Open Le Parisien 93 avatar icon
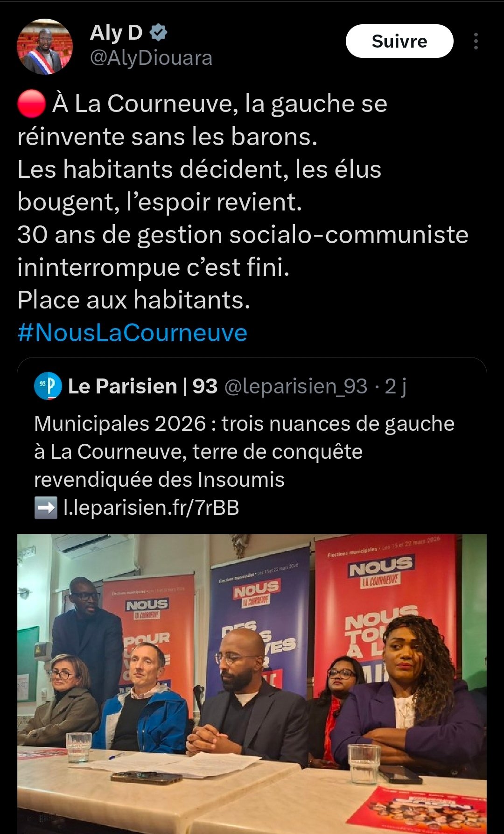Screen dimensions: 504x834 [48, 386]
